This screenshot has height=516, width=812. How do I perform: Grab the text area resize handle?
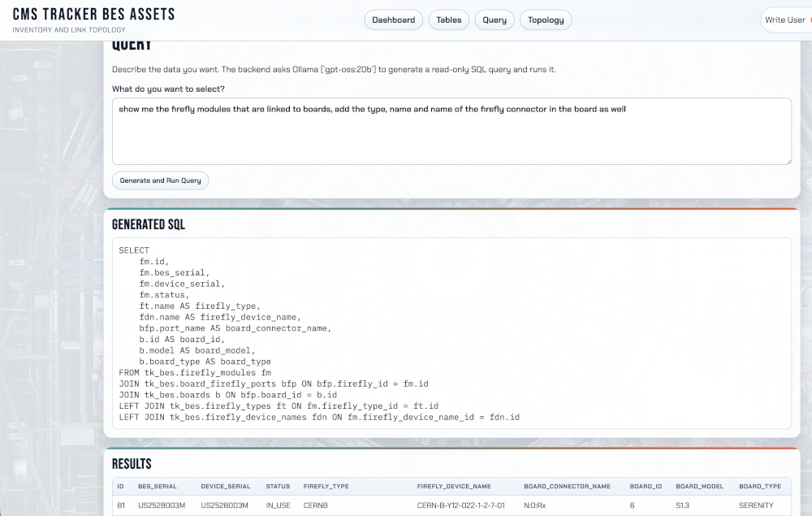tap(787, 160)
